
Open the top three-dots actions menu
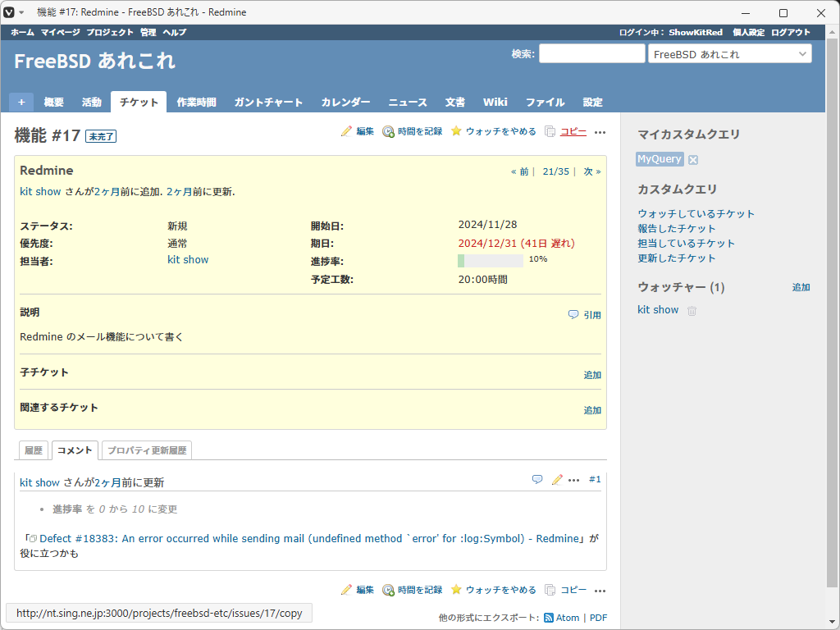(600, 132)
